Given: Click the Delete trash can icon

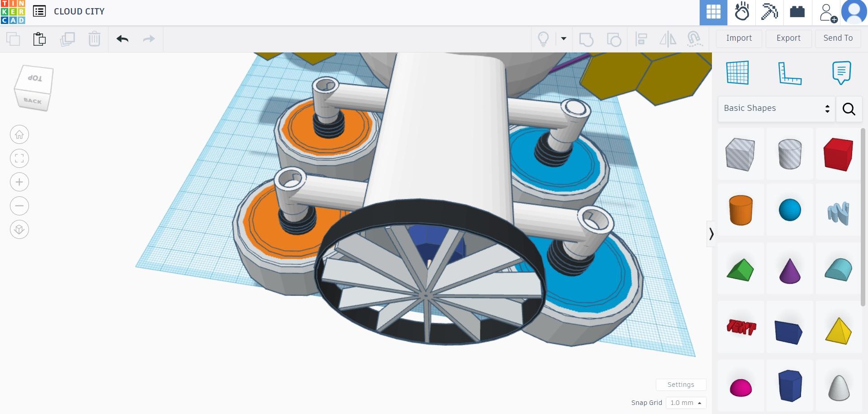Looking at the screenshot, I should click(94, 39).
